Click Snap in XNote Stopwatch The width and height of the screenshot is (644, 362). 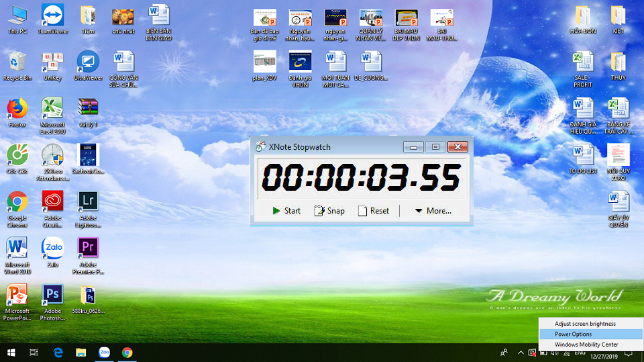click(x=329, y=211)
